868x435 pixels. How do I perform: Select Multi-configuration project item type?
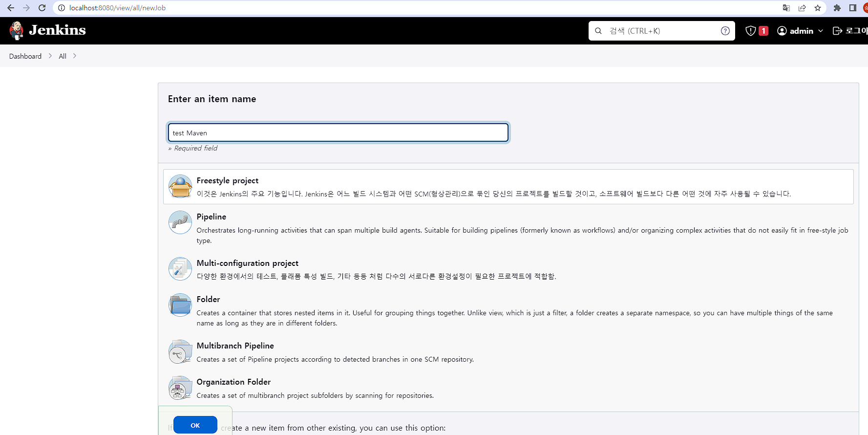point(508,269)
